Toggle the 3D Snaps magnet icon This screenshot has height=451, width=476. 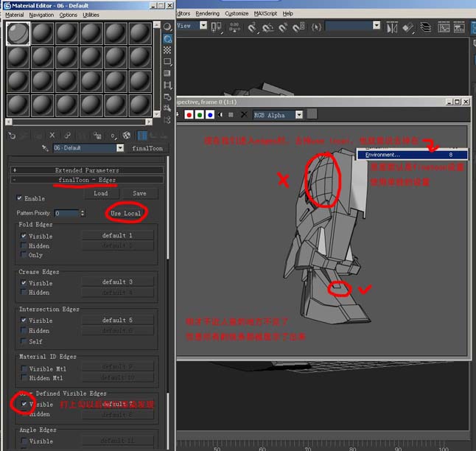pos(252,27)
